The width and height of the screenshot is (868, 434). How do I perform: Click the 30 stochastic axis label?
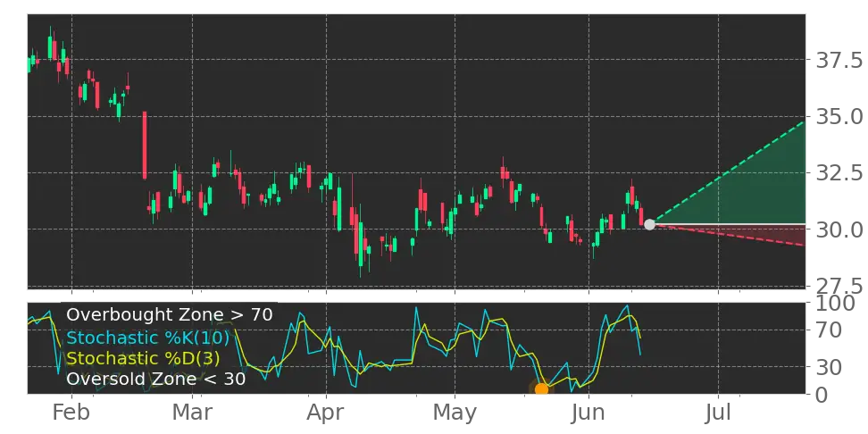829,366
